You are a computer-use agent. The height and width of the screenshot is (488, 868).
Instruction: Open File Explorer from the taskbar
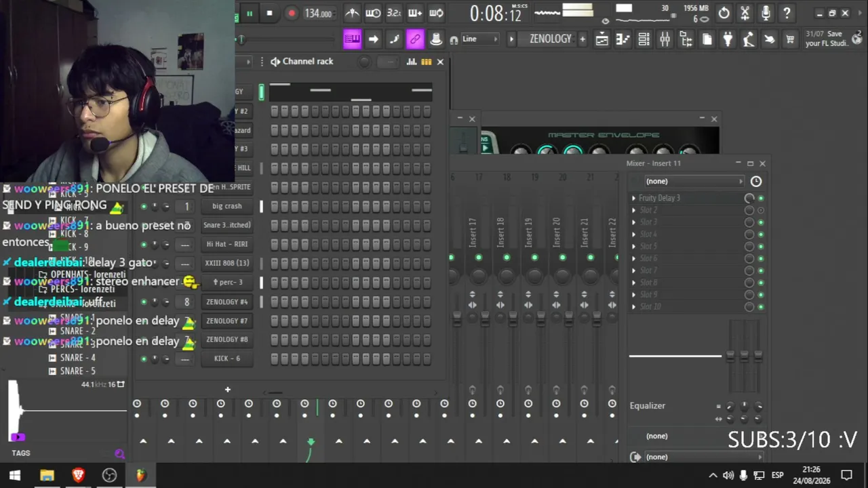click(47, 475)
